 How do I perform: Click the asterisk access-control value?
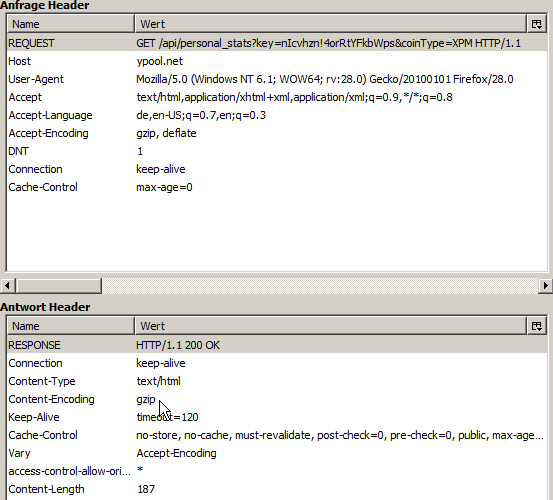tap(140, 470)
